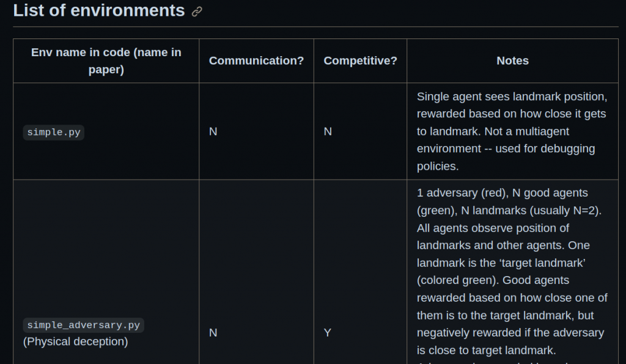Click Communication 'N' value for simple_adversary.py
This screenshot has height=364, width=626.
213,332
